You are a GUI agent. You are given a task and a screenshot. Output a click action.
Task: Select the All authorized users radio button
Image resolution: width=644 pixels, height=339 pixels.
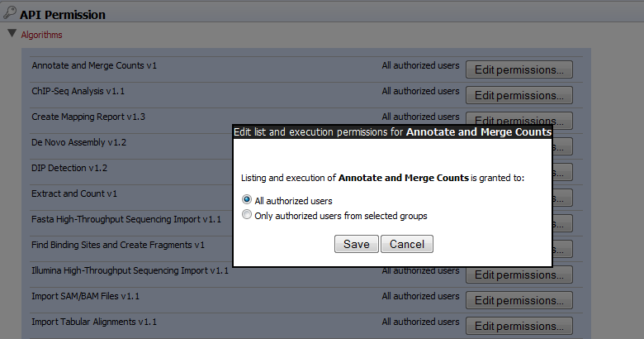[246, 199]
